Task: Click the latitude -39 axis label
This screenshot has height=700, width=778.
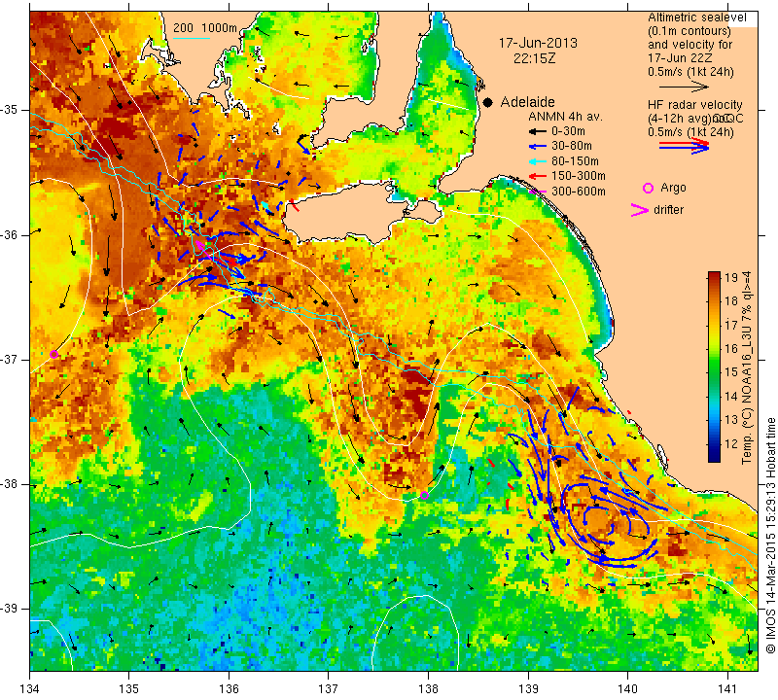Action: [10, 609]
